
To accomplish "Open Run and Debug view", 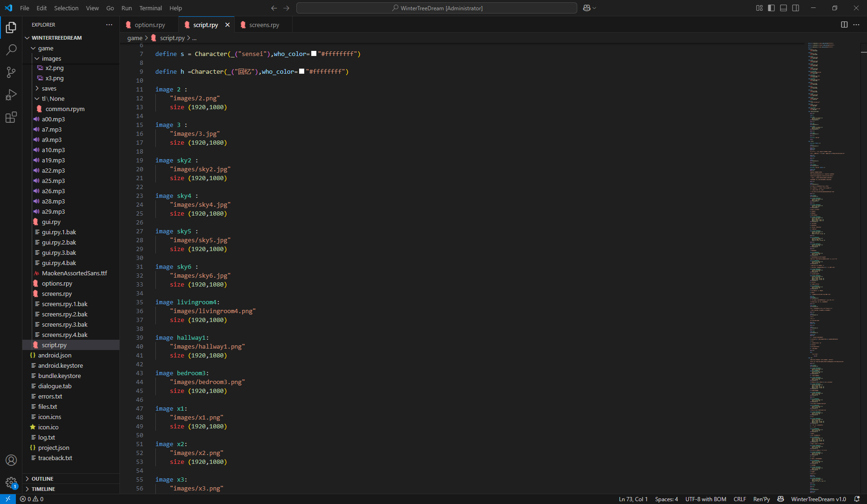I will pyautogui.click(x=11, y=95).
